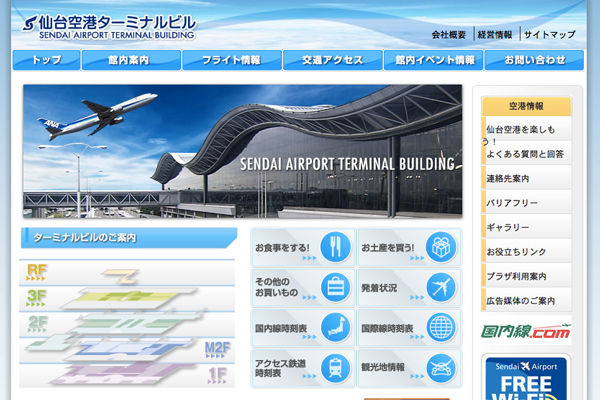Open よくある質問と回答 sidebar link
The width and height of the screenshot is (600, 400).
(x=527, y=153)
